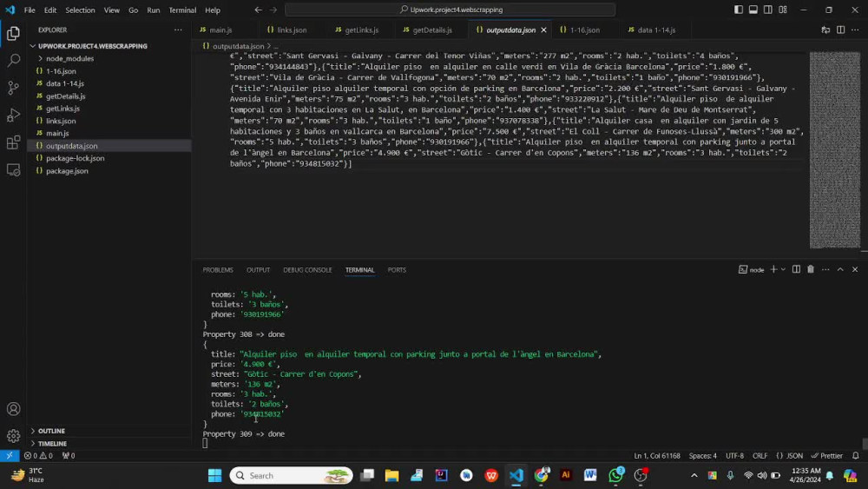Go to line via Ln 1, Col 61168
Viewport: 868px width, 489px height.
click(x=657, y=456)
